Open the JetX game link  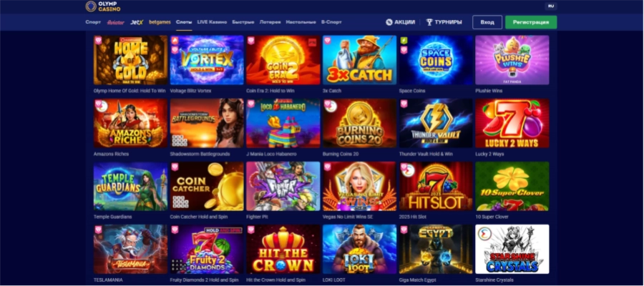click(x=137, y=22)
